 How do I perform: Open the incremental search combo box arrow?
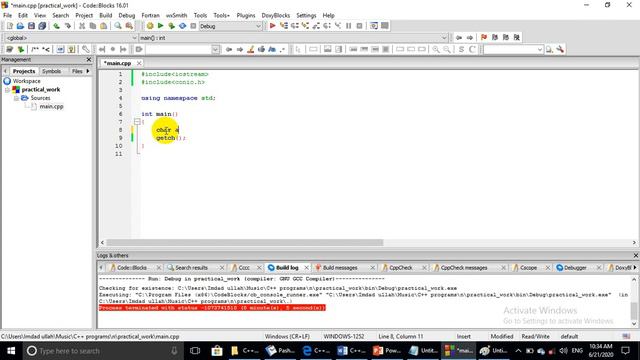[216, 49]
